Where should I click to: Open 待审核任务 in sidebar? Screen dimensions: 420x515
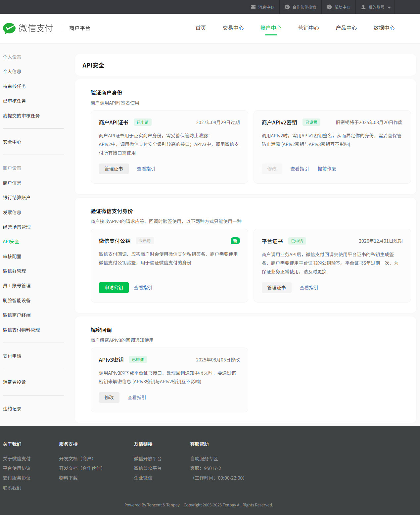(15, 86)
